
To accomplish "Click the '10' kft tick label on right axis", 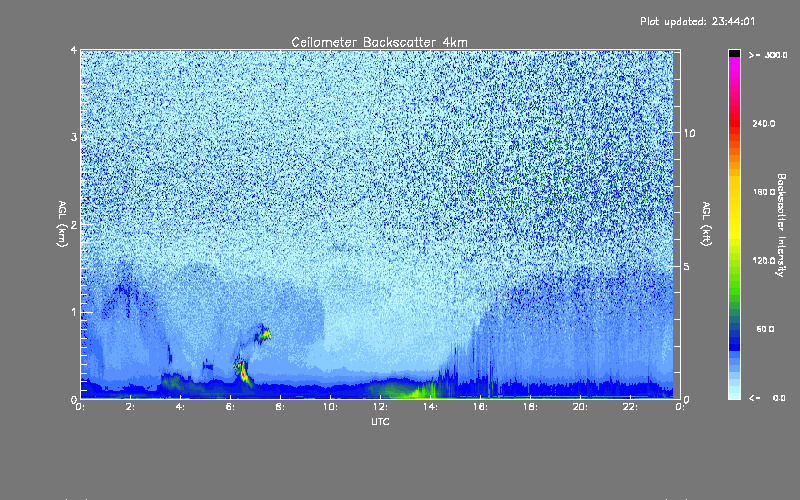I will [x=689, y=133].
